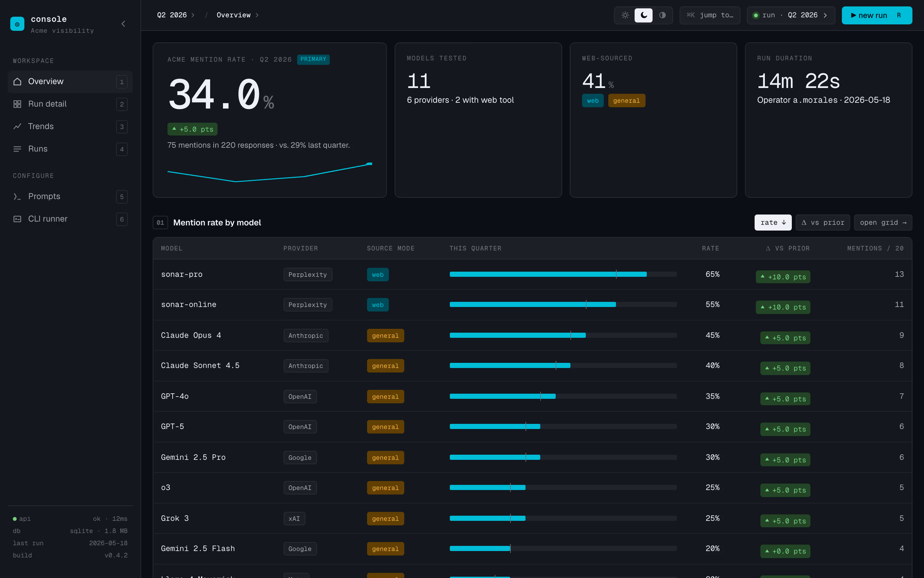Click the Prompts terminal prompt icon

[x=17, y=197]
